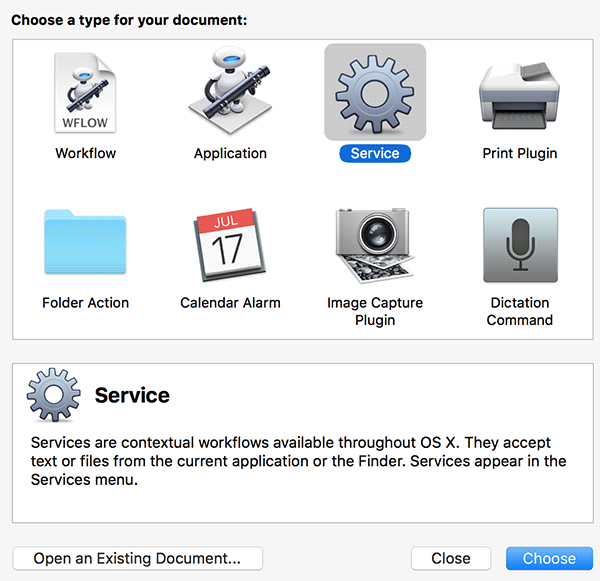Select the Application robot icon

(230, 90)
